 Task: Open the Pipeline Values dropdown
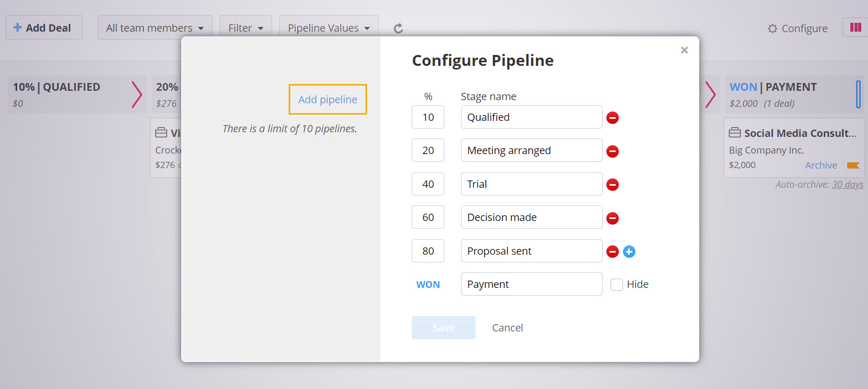click(329, 28)
